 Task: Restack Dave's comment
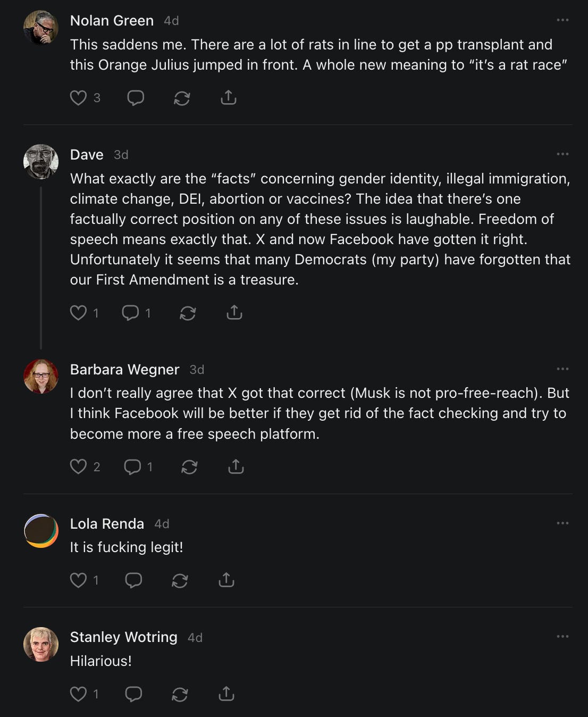tap(188, 313)
